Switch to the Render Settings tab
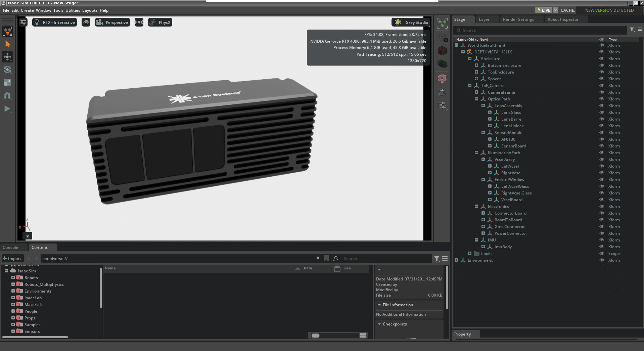644x351 pixels. click(518, 19)
